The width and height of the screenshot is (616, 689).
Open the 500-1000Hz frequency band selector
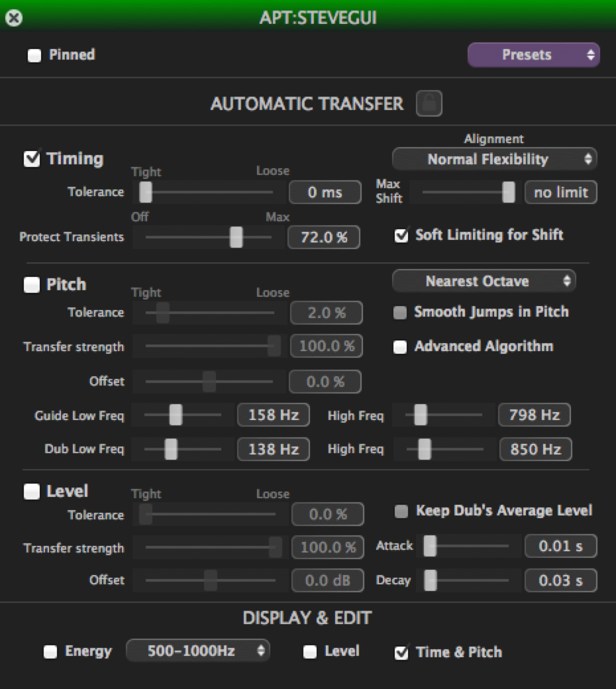[x=197, y=651]
